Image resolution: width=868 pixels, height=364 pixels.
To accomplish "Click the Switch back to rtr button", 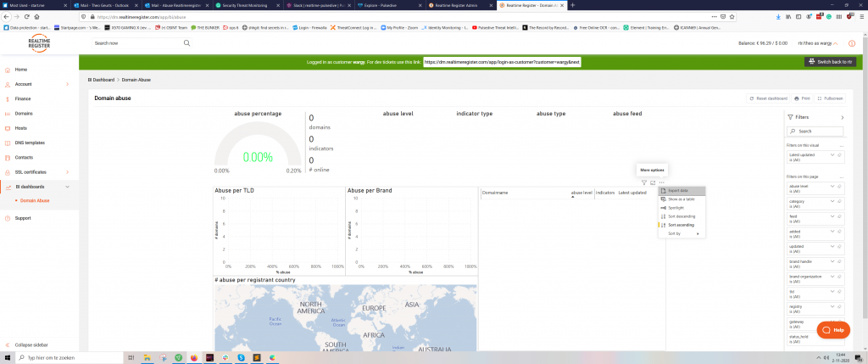I will (x=831, y=61).
